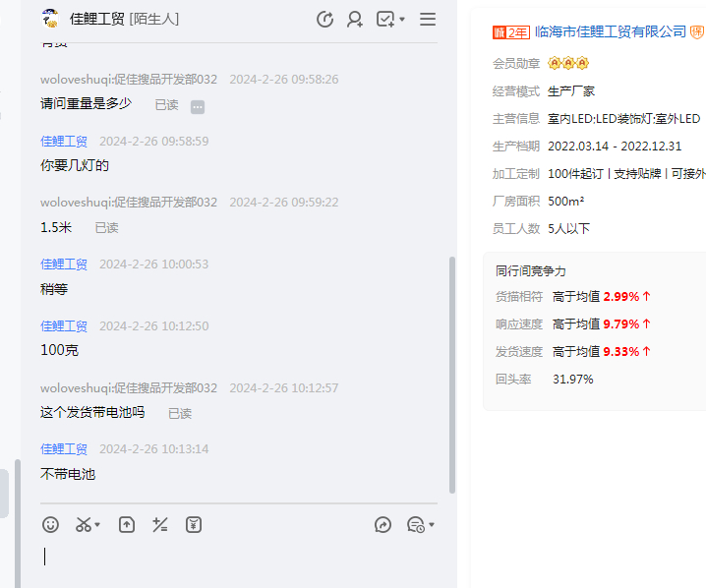Open the hamburger menu in chat header
This screenshot has width=706, height=588.
click(x=428, y=19)
